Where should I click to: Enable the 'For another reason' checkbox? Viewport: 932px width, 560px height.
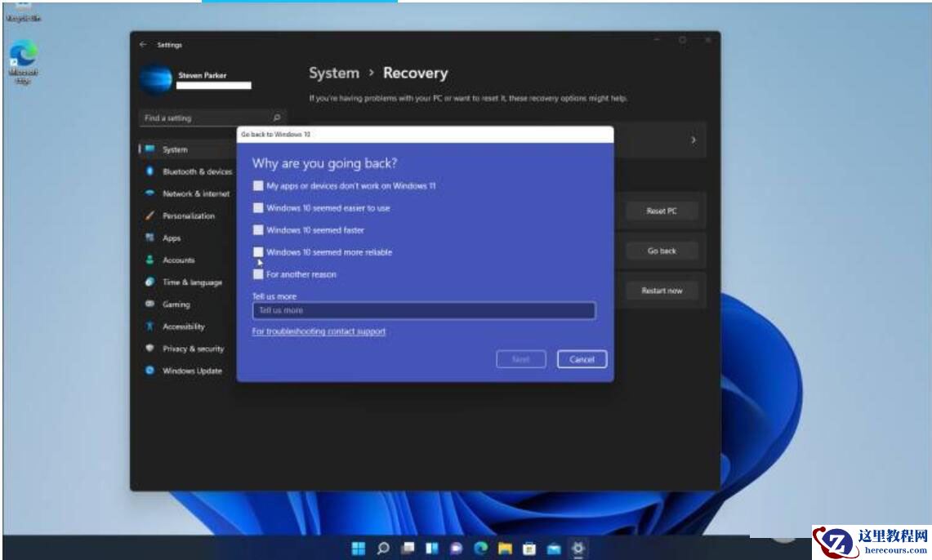point(259,274)
